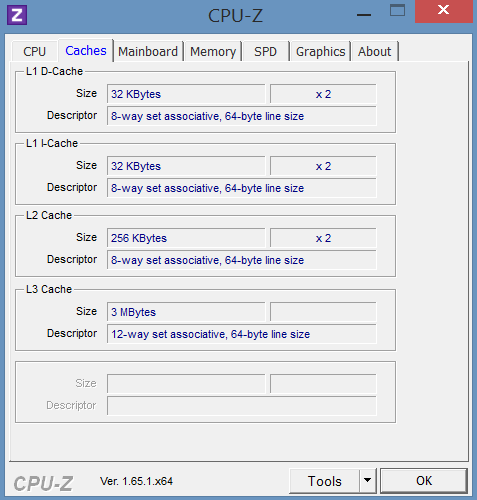Confirm with the OK button
This screenshot has width=477, height=500.
point(424,481)
